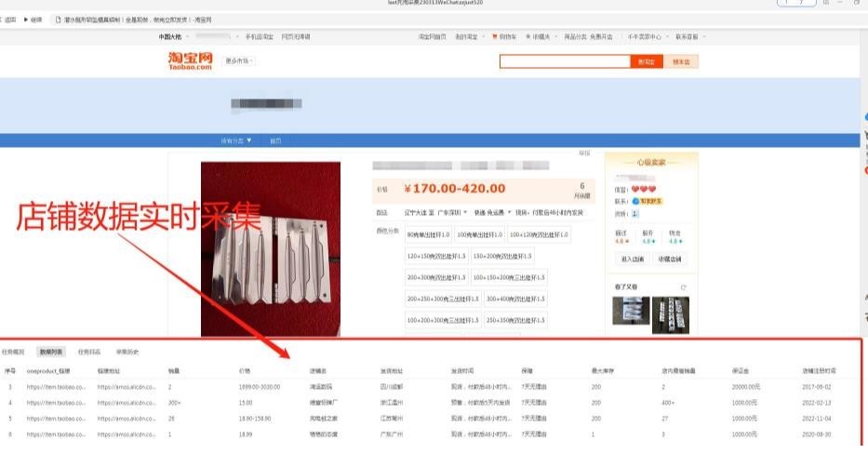This screenshot has width=868, height=467.
Task: Click the 四川成都 shipping origin cell
Action: (392, 387)
